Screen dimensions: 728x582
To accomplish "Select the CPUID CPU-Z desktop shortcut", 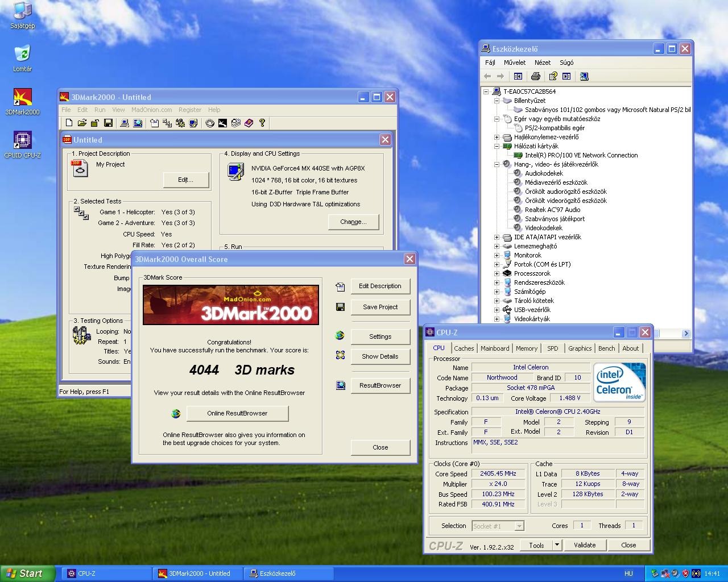I will click(22, 145).
